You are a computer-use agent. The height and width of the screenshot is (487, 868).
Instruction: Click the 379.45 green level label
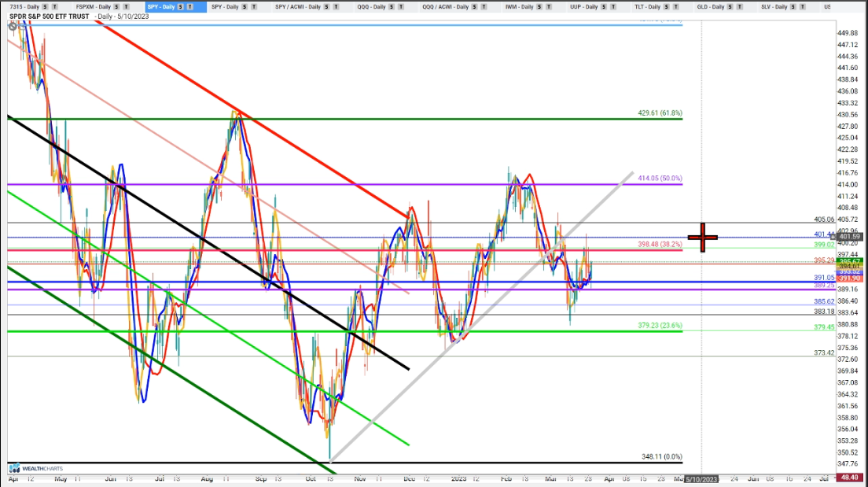(824, 327)
